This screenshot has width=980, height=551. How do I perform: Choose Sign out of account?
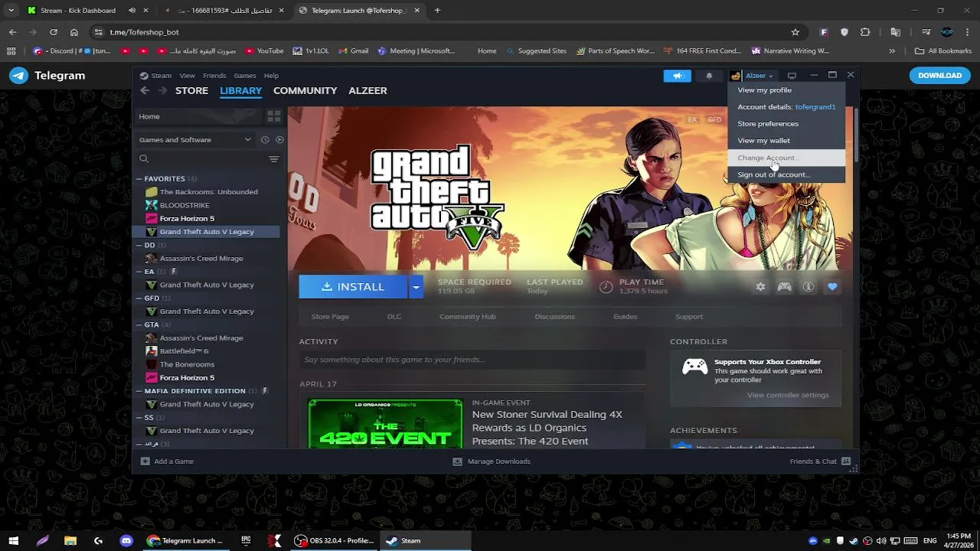[x=786, y=174]
